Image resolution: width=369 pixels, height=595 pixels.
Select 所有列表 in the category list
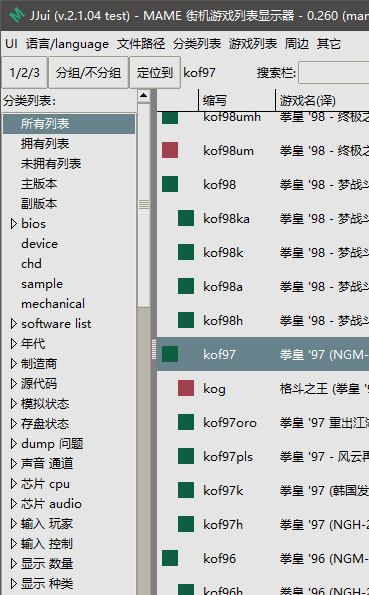click(x=69, y=123)
